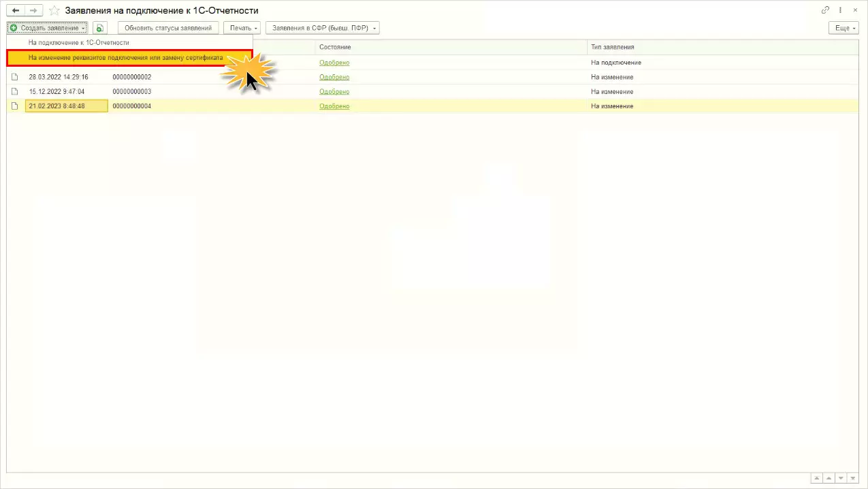The width and height of the screenshot is (868, 489).
Task: Click document icon of row 15.12.2022
Action: (15, 91)
